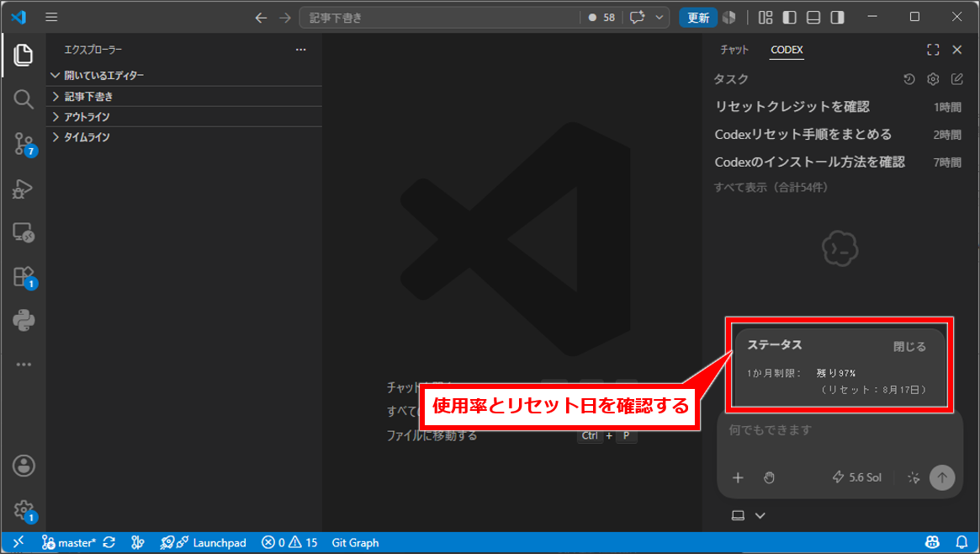Open the chat icon in title bar
This screenshot has width=980, height=554.
click(637, 18)
